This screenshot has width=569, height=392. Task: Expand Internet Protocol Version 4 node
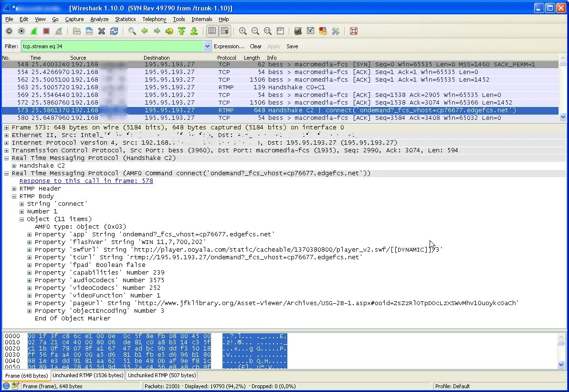6,143
